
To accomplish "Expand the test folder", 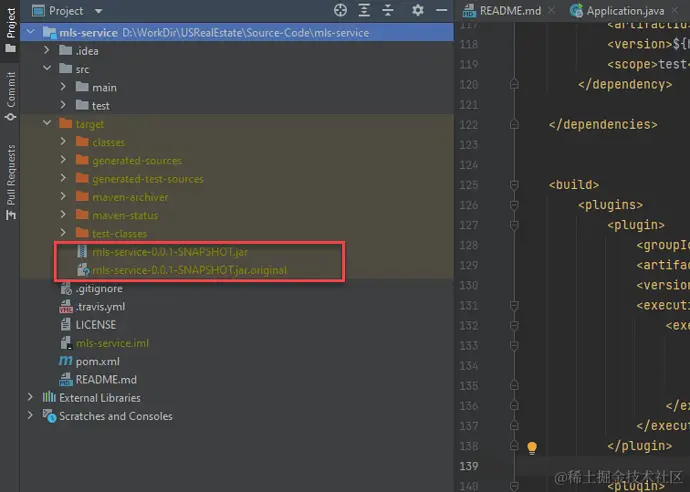I will [x=63, y=105].
